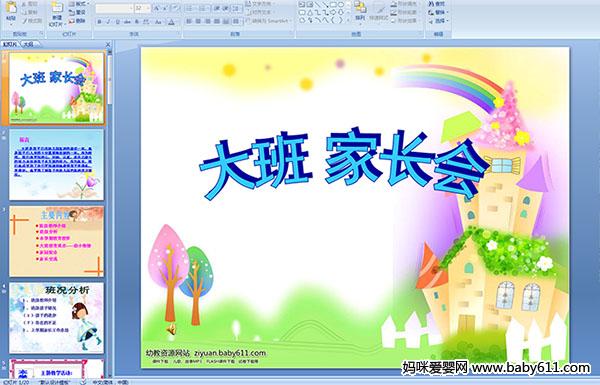Screen dimensions: 600x385
Task: Switch to the Outline tab in left pane
Action: (x=29, y=44)
